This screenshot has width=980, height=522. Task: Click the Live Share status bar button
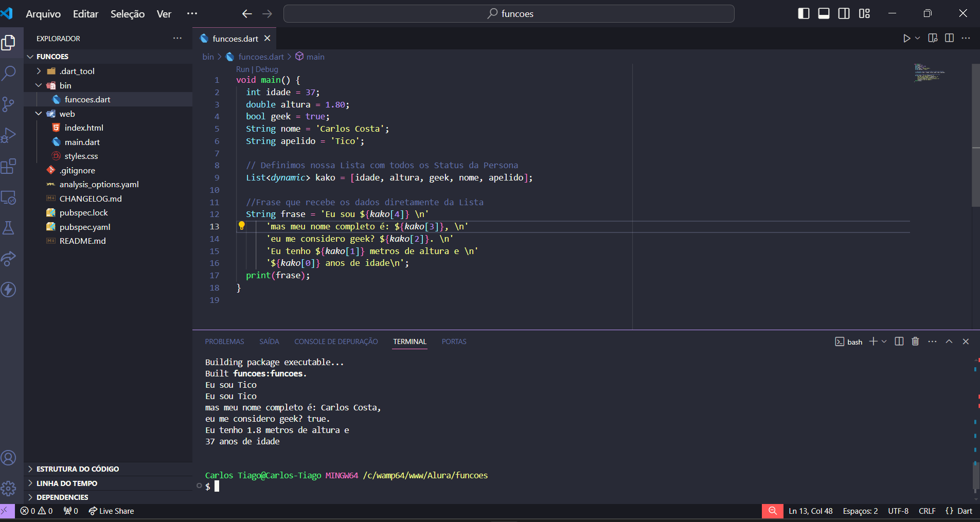tap(111, 511)
